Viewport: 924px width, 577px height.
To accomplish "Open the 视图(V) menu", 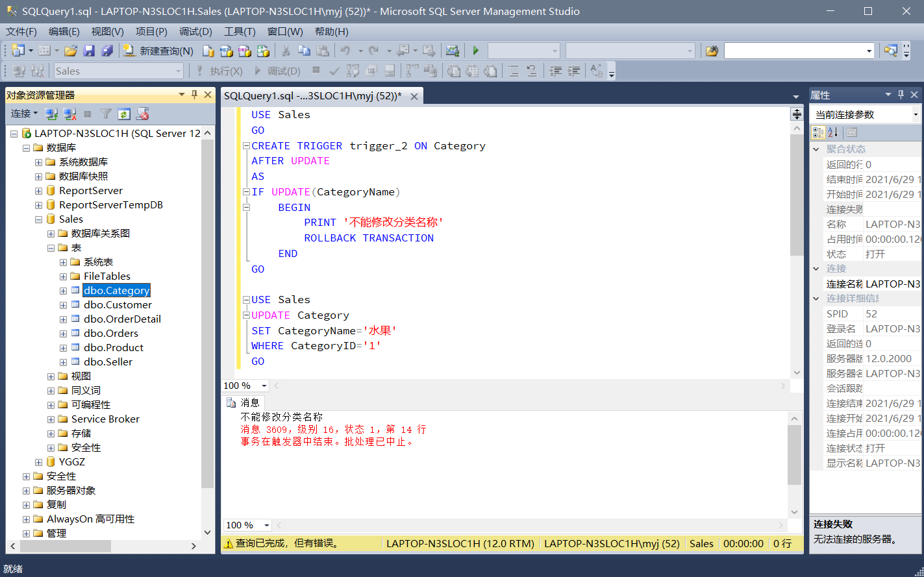I will 108,32.
